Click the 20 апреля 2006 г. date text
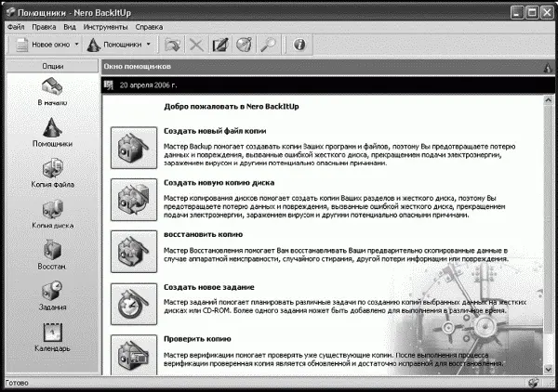 [x=148, y=85]
